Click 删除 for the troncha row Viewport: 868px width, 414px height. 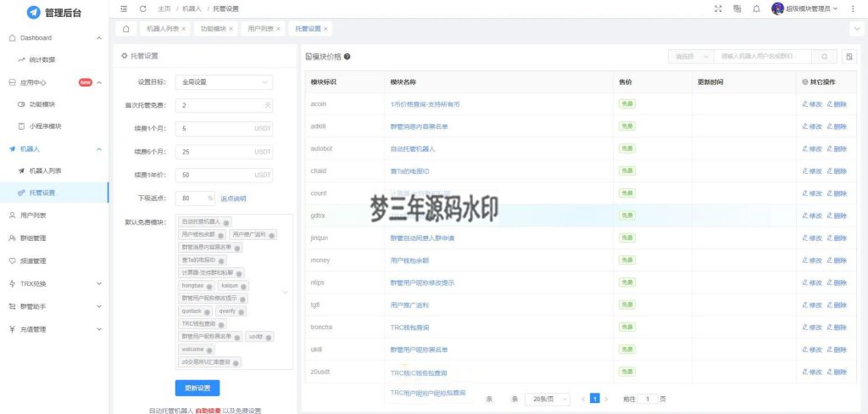pyautogui.click(x=837, y=327)
